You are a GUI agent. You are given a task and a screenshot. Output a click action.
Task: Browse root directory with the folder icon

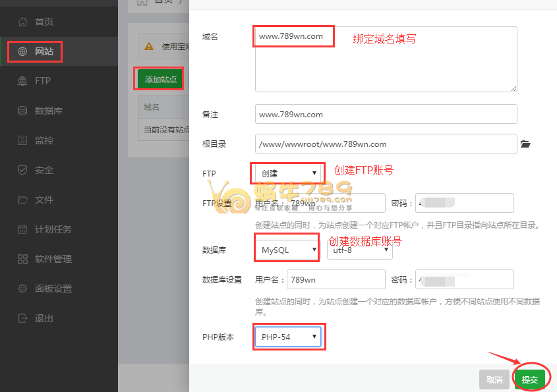(x=525, y=144)
